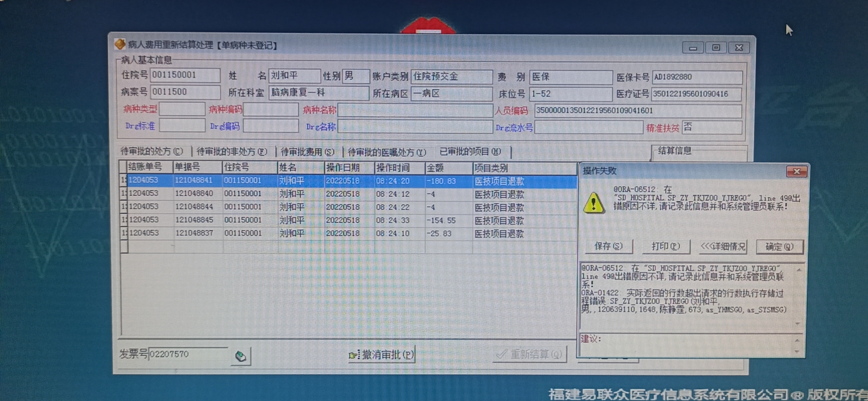
Task: Click the Drg标准 field
Action: pyautogui.click(x=182, y=126)
